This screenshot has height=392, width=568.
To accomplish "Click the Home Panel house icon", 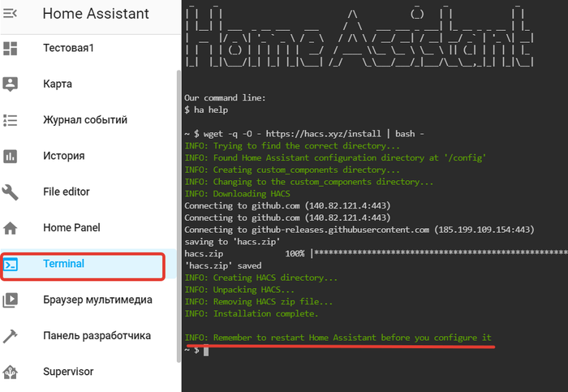I will (x=11, y=228).
